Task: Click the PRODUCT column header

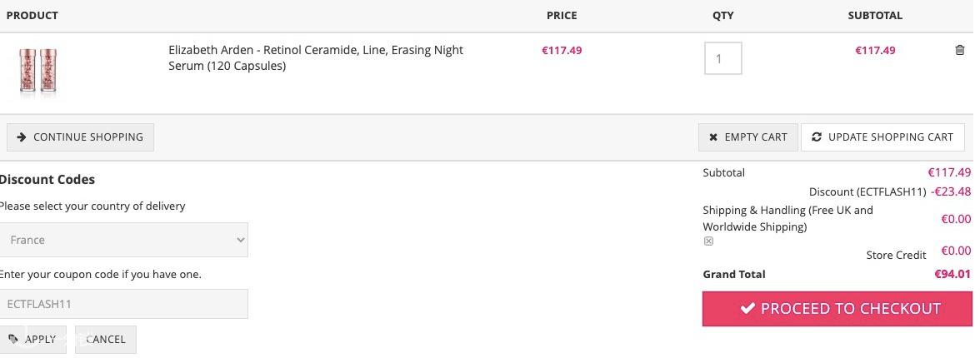Action: pos(32,15)
